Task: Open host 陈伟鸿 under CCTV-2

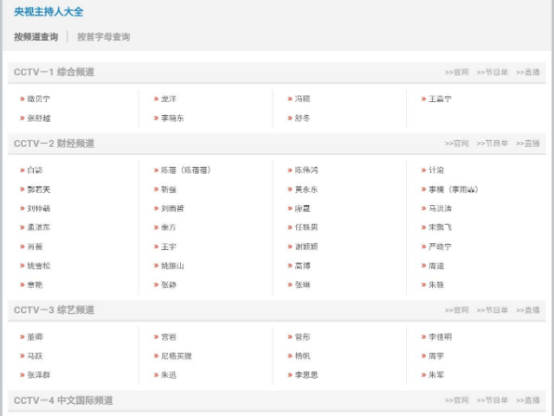Action: (x=306, y=170)
